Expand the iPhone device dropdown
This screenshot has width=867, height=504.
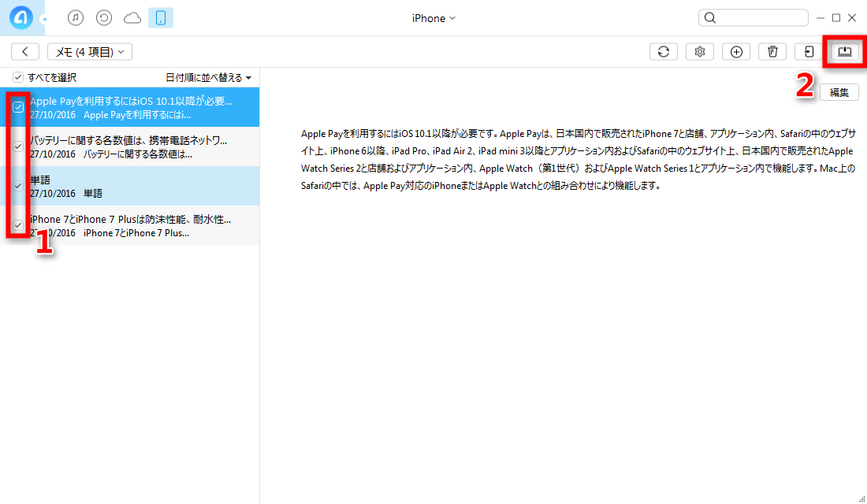coord(433,18)
